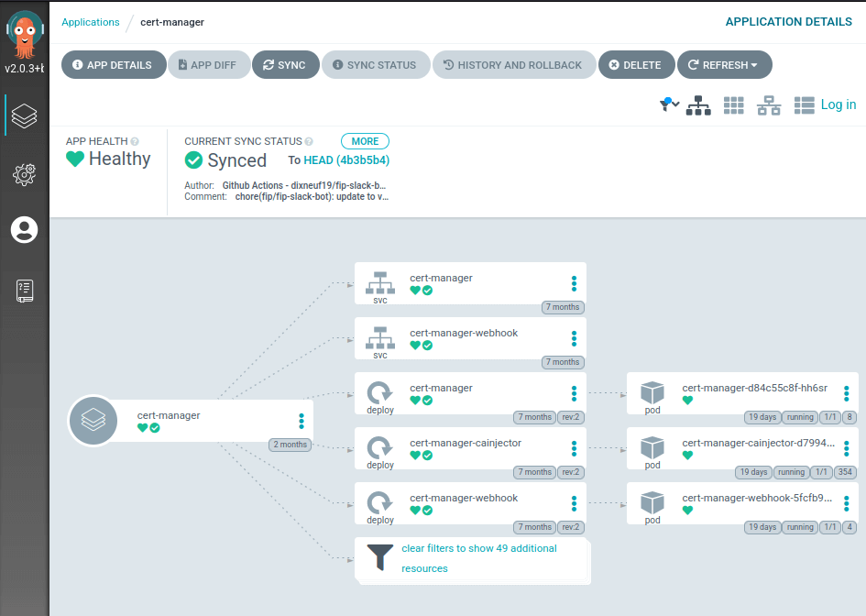This screenshot has height=616, width=866.
Task: Open the Applications layers sidebar icon
Action: (x=25, y=115)
